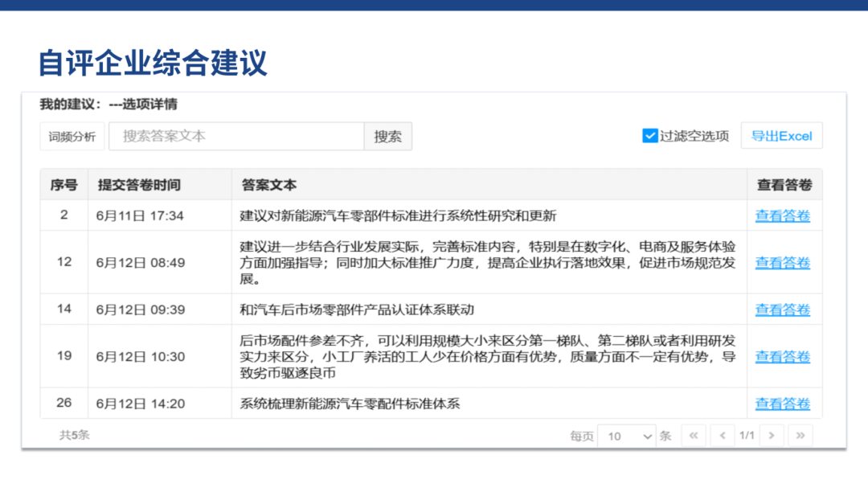Click the 序号 column header

point(63,185)
